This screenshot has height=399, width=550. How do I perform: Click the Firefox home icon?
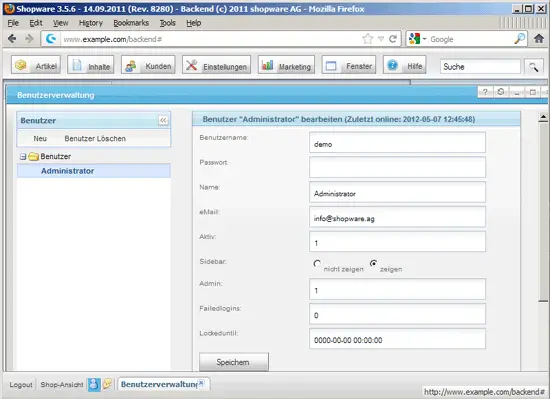click(539, 39)
